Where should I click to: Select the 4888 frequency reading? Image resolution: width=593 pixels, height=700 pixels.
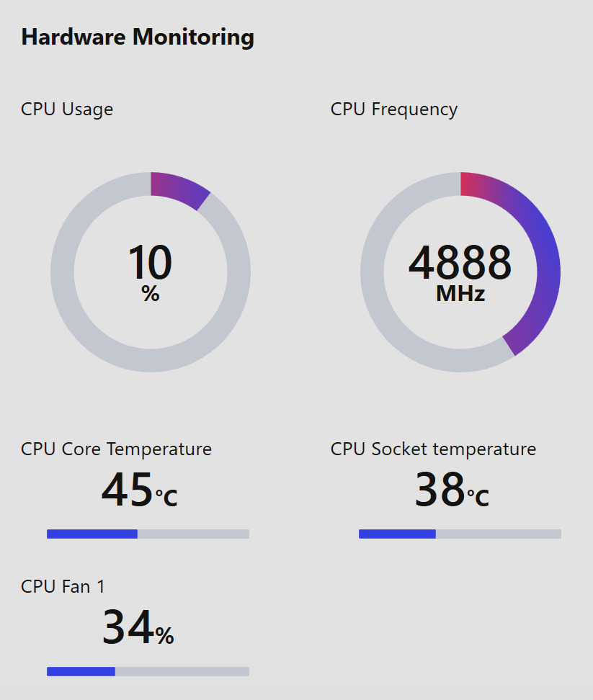[x=460, y=263]
